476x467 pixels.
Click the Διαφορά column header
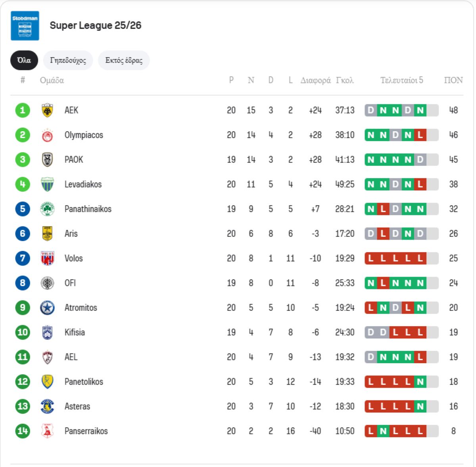(315, 80)
